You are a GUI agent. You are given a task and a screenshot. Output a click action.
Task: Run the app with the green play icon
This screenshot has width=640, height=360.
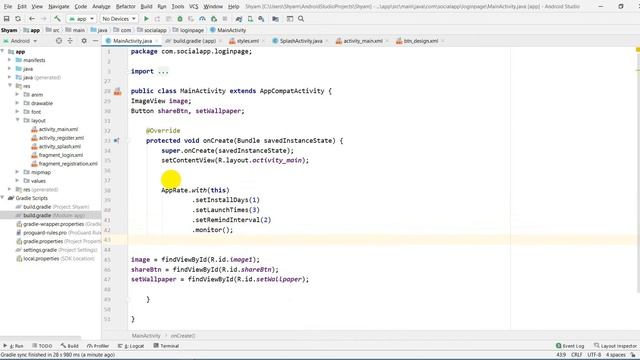point(146,19)
